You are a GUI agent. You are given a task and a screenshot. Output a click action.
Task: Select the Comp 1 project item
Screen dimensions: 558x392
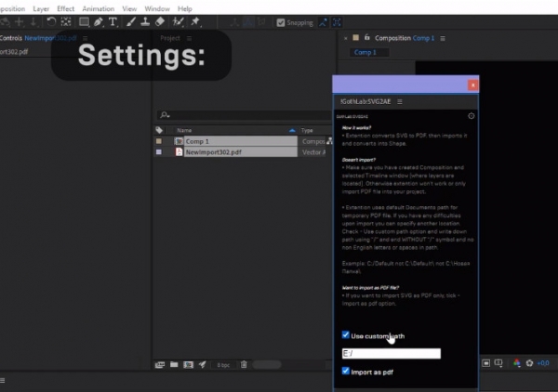pyautogui.click(x=197, y=141)
